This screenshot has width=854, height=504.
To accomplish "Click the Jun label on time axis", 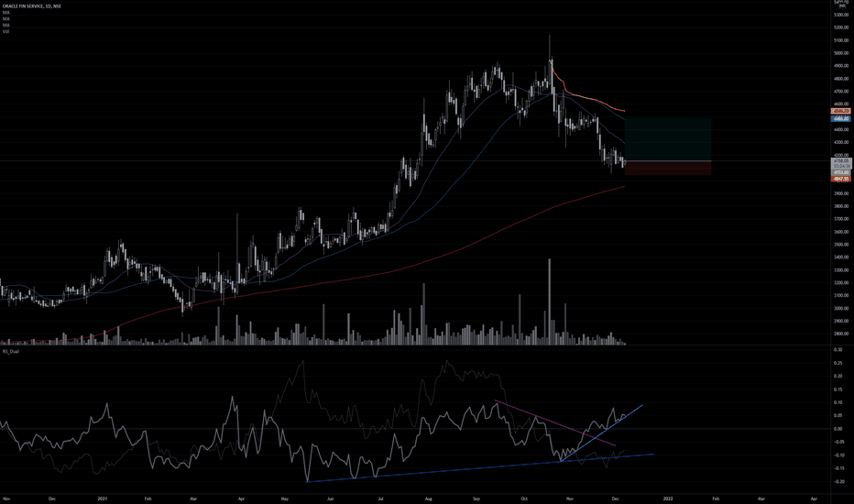I will coord(330,499).
